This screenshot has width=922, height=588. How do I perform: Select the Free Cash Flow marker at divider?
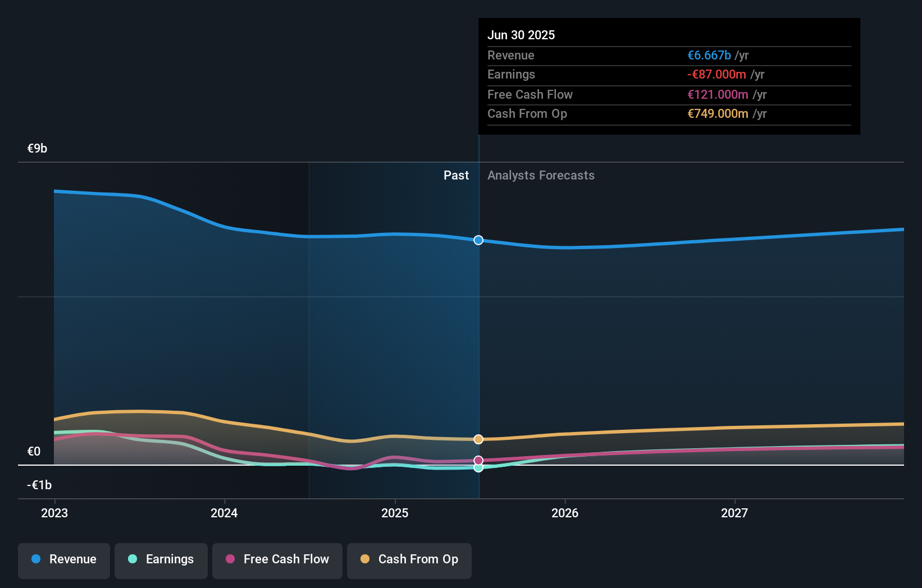click(x=478, y=460)
